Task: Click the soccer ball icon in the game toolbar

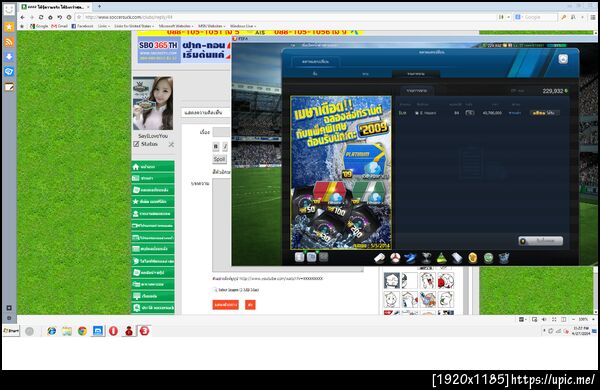Action: (395, 258)
